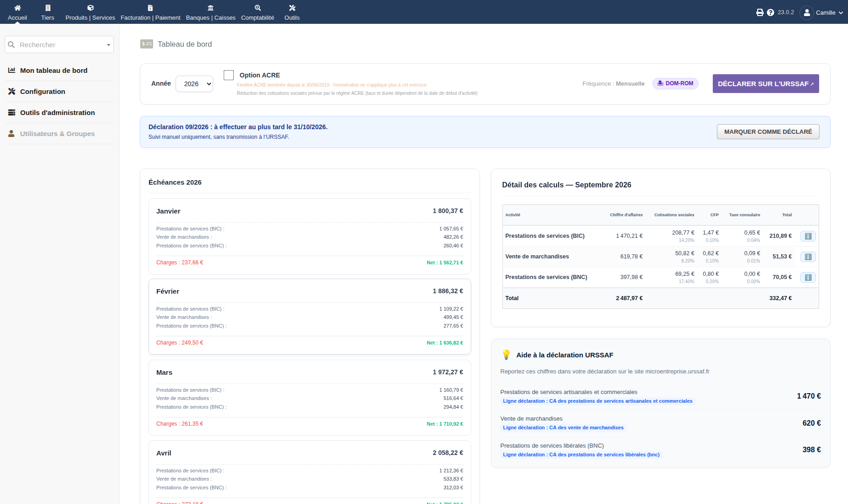Open Produits | Services cube icon
The image size is (848, 504).
tap(90, 8)
